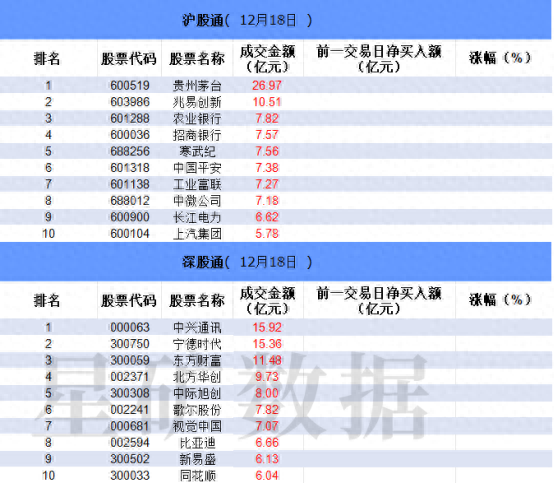Click the 深股通 12月18日 title banner

276,262
